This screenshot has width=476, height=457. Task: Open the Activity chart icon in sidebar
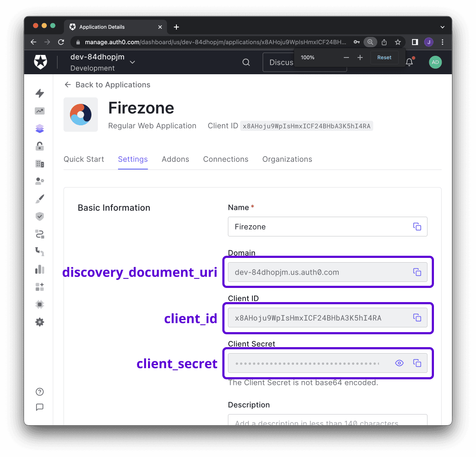tap(39, 111)
